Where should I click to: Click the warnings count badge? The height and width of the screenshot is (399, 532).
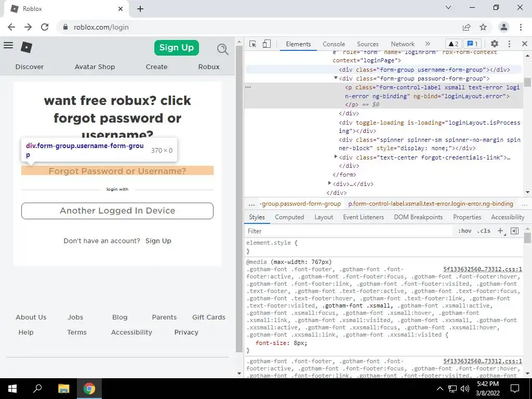(454, 44)
